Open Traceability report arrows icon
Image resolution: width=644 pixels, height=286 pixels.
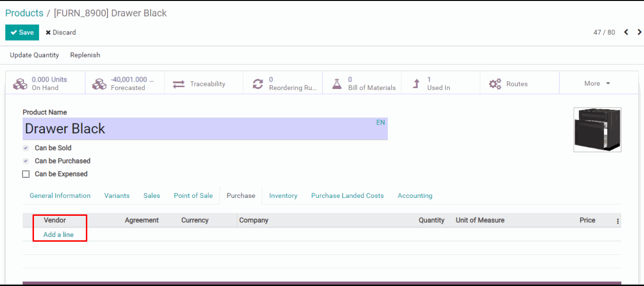click(x=179, y=84)
